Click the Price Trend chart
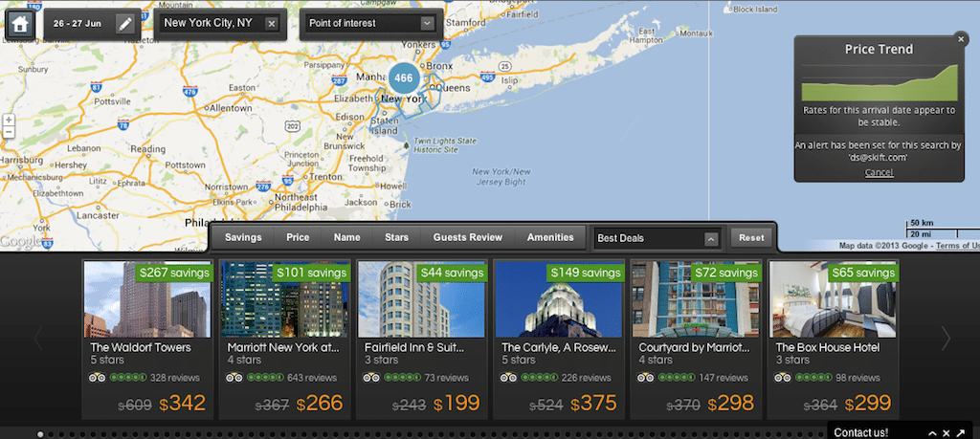This screenshot has width=980, height=439. (879, 82)
